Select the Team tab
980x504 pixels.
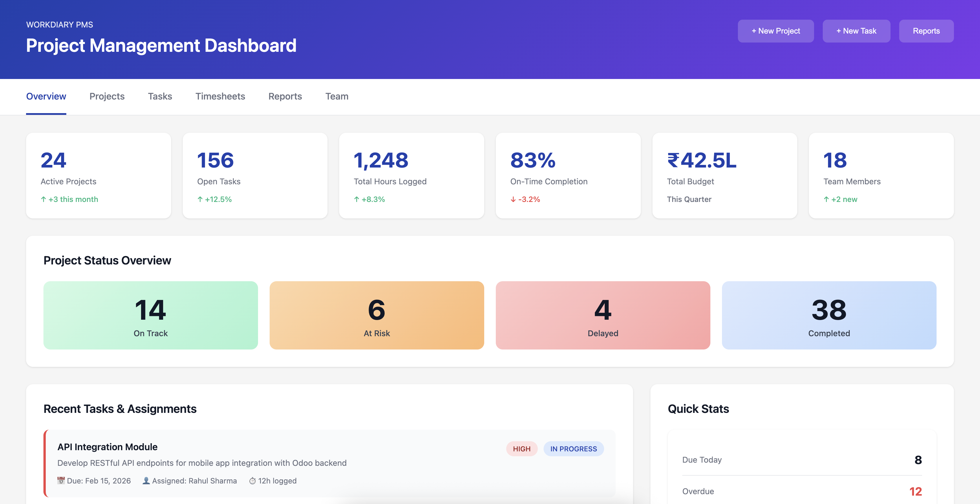[337, 96]
